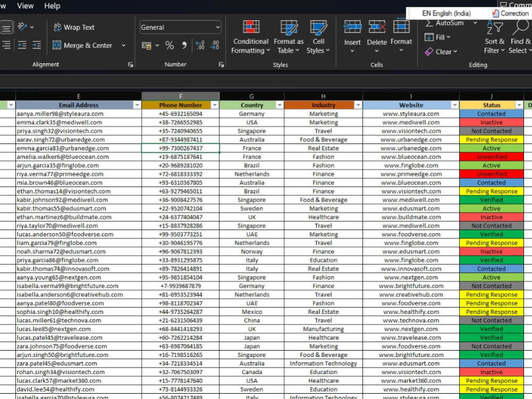Select Norway country cell
The width and height of the screenshot is (532, 399).
pos(252,252)
